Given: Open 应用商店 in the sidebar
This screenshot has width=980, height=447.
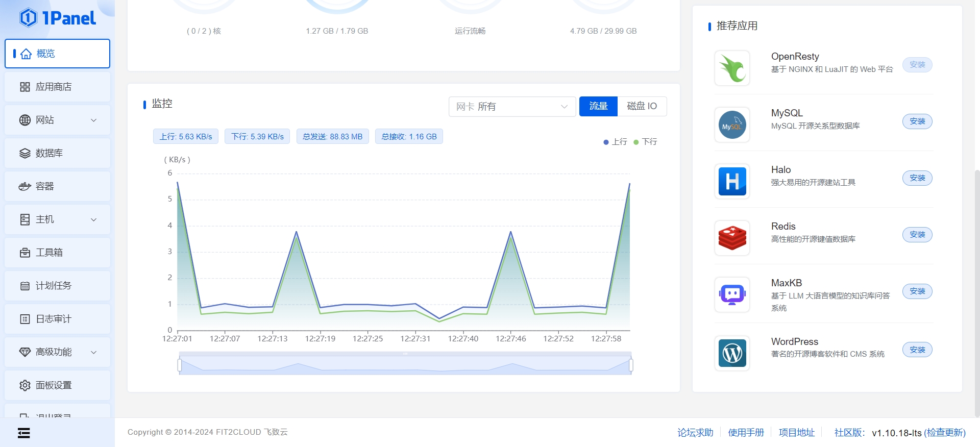Looking at the screenshot, I should 57,87.
